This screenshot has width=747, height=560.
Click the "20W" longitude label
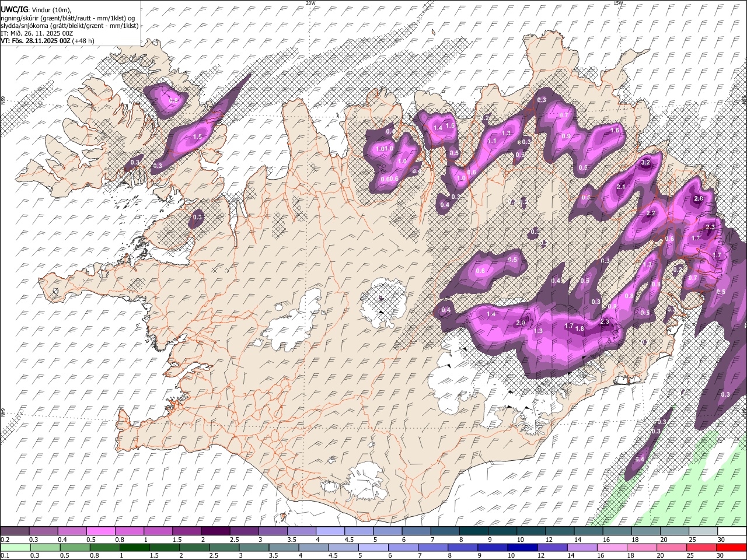310,3
